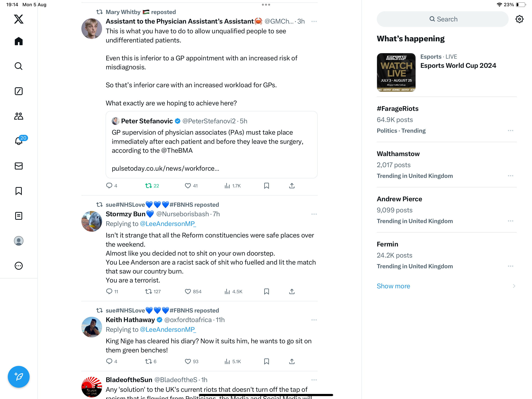Screen dimensions: 532x399
Task: Share the Keith Hathaway post
Action: pos(292,361)
